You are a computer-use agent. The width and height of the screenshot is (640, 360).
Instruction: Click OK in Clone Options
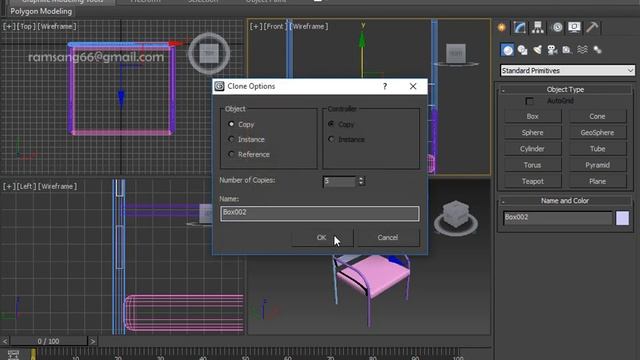tap(322, 238)
